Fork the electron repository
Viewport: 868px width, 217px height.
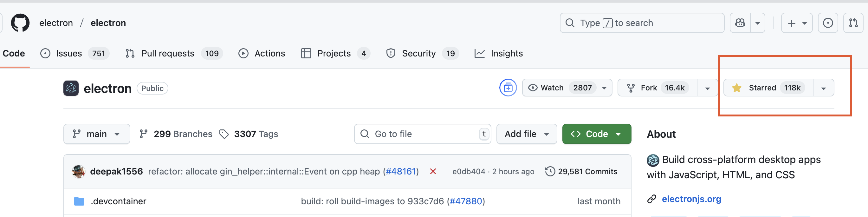click(657, 88)
